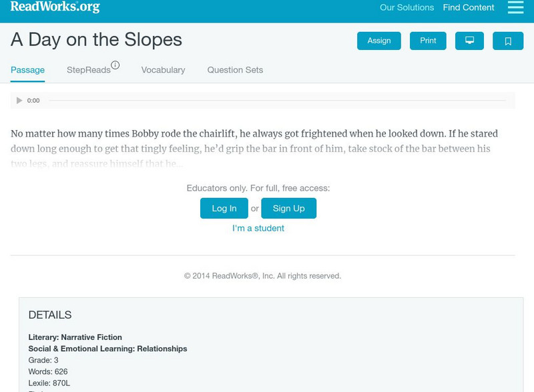Open Find Content in the top navigation

click(x=467, y=8)
